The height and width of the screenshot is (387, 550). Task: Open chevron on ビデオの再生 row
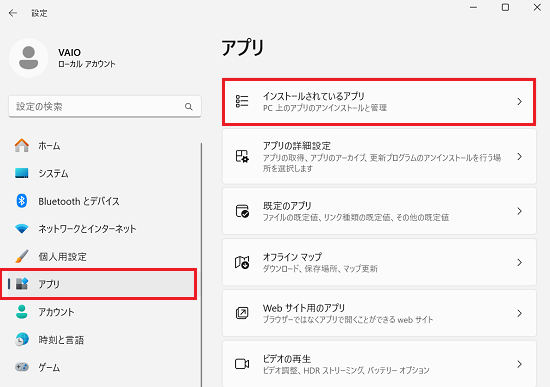(519, 364)
